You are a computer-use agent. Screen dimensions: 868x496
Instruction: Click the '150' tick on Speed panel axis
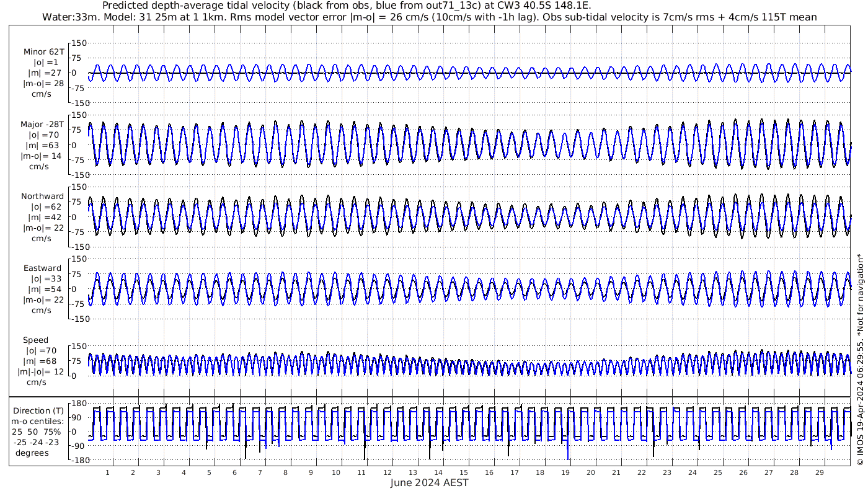[x=79, y=346]
